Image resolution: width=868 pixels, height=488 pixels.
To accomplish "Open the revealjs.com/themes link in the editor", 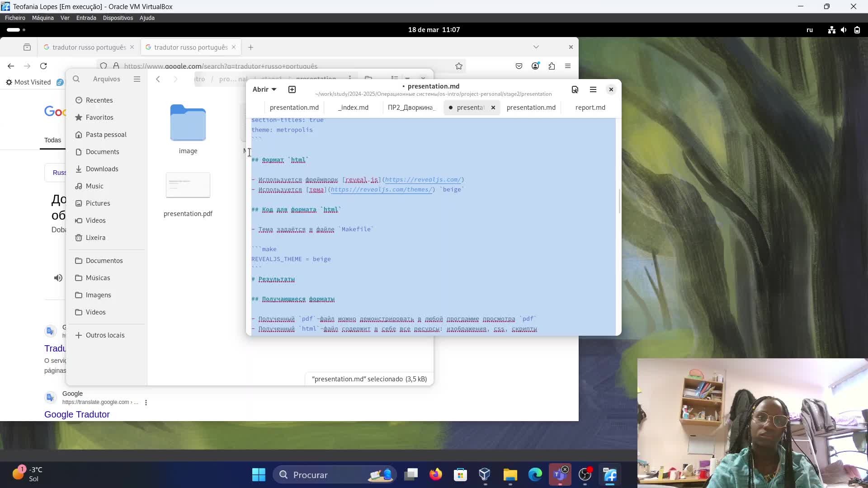I will (x=381, y=190).
